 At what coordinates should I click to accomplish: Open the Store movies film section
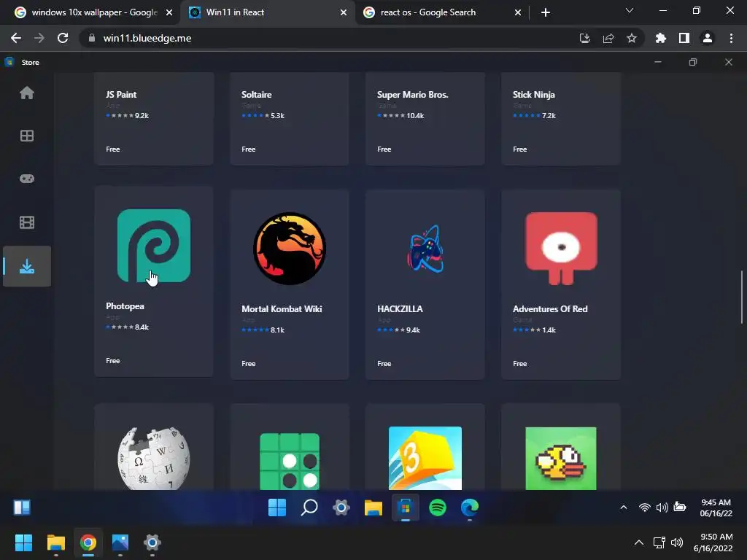coord(27,222)
